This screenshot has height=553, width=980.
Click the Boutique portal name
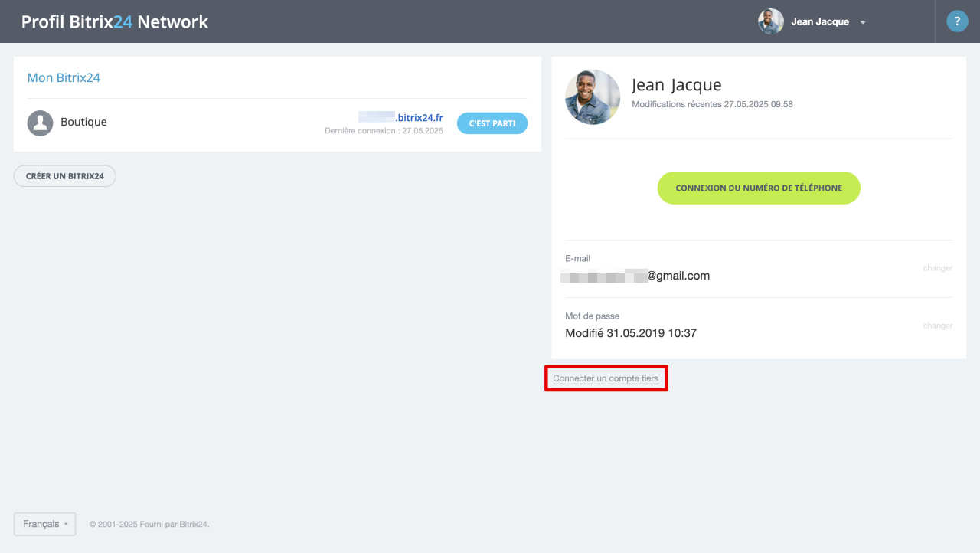pyautogui.click(x=83, y=122)
